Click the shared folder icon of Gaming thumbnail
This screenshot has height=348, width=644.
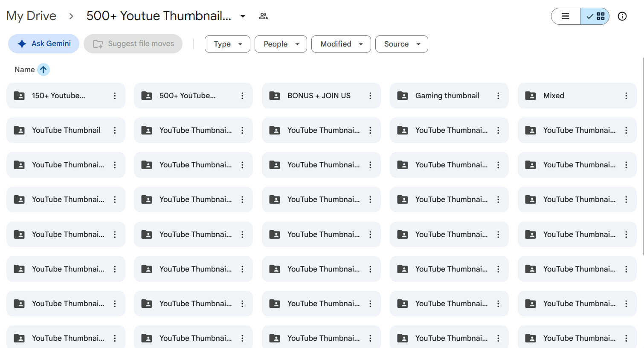click(403, 96)
